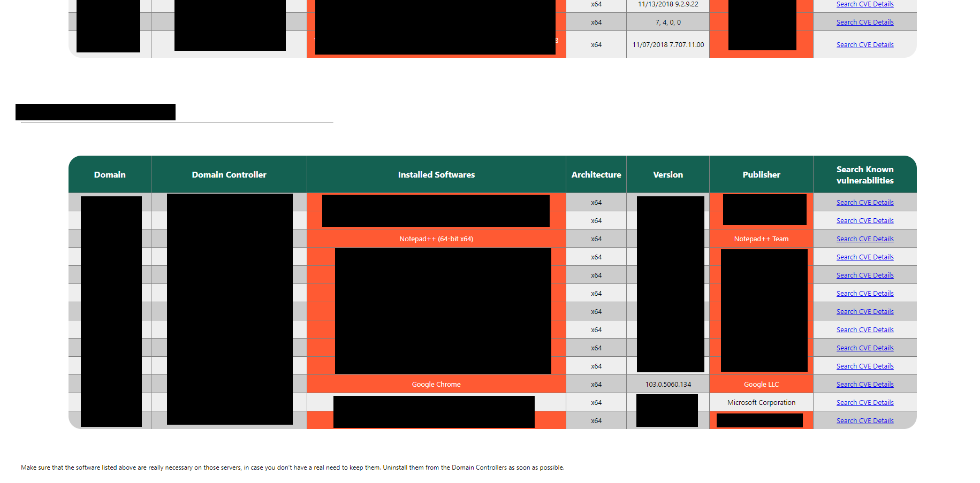The image size is (980, 483).
Task: Select the Google Chrome software cell
Action: 436,385
